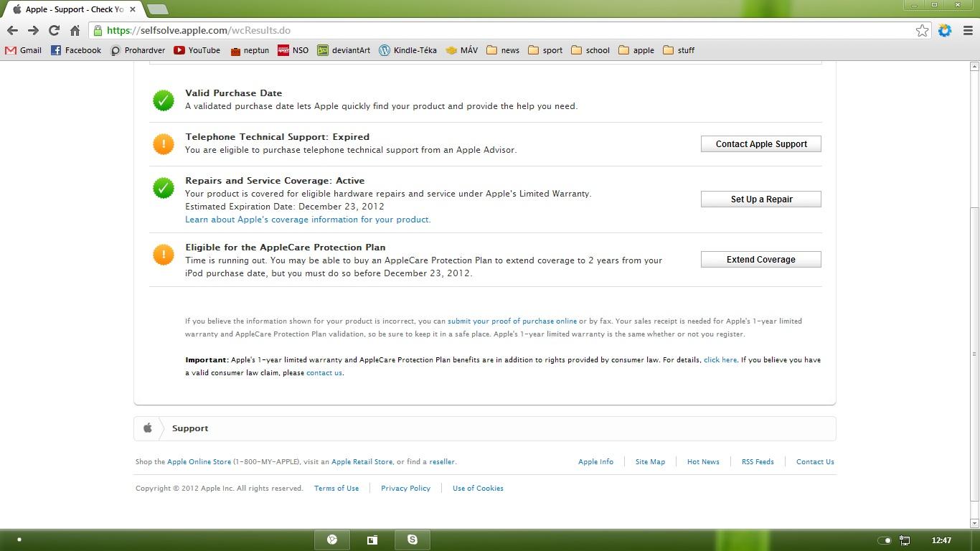This screenshot has height=551, width=980.
Task: Click Support in the breadcrumb
Action: (190, 428)
